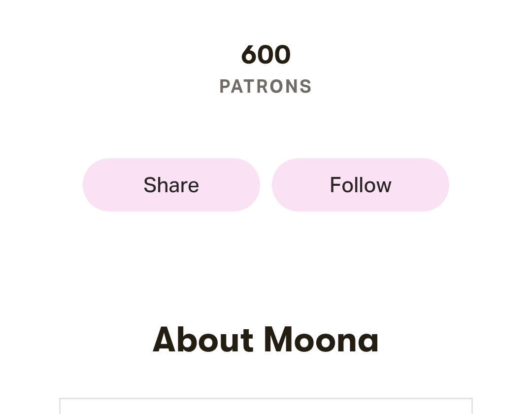The width and height of the screenshot is (532, 414).
Task: Share Moona's page using the pink button
Action: 171,185
